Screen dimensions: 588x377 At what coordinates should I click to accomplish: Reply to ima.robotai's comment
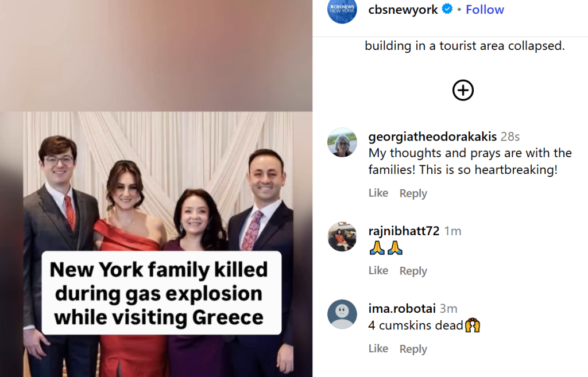(x=413, y=349)
